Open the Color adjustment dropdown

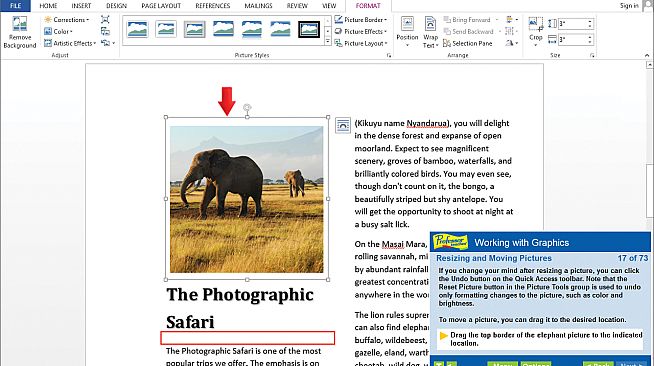point(58,31)
